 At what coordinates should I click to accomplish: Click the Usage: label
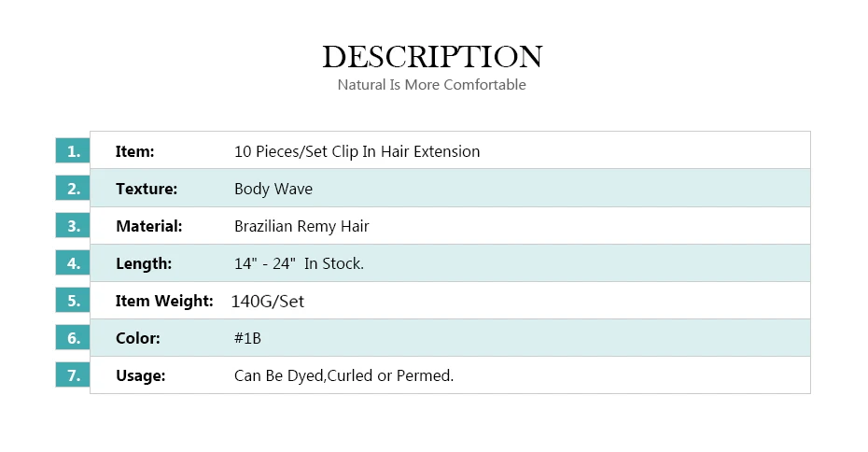(x=141, y=375)
